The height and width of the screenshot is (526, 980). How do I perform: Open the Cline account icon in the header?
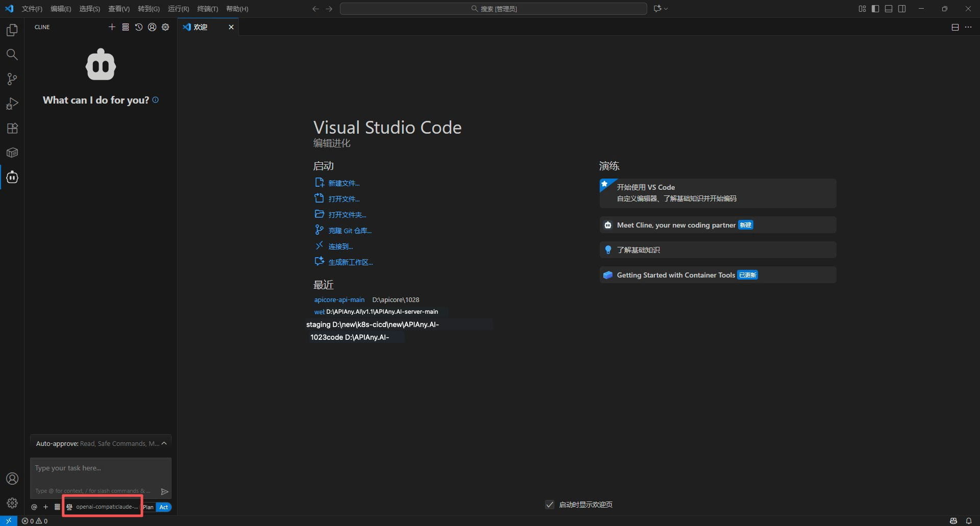152,27
